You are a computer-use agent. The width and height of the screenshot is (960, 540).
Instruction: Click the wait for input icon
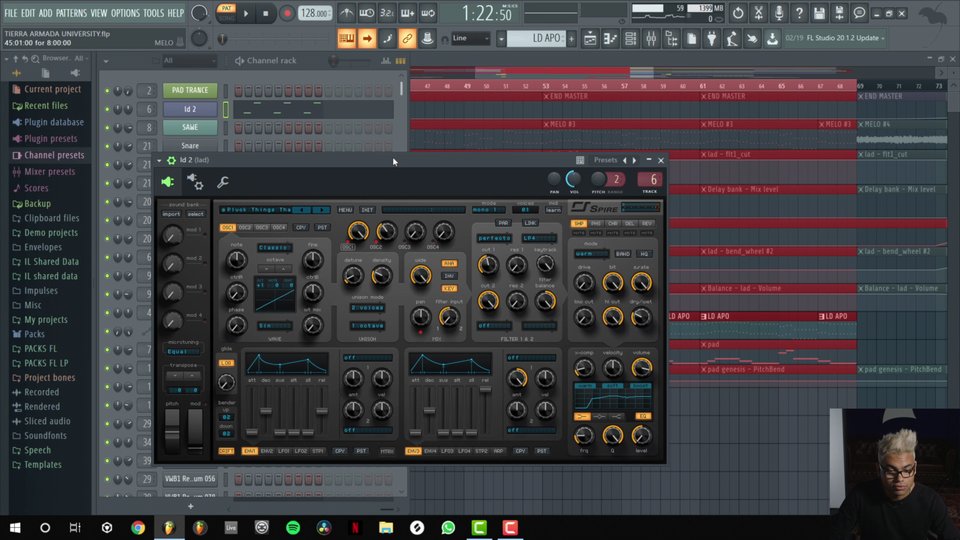pyautogui.click(x=367, y=13)
